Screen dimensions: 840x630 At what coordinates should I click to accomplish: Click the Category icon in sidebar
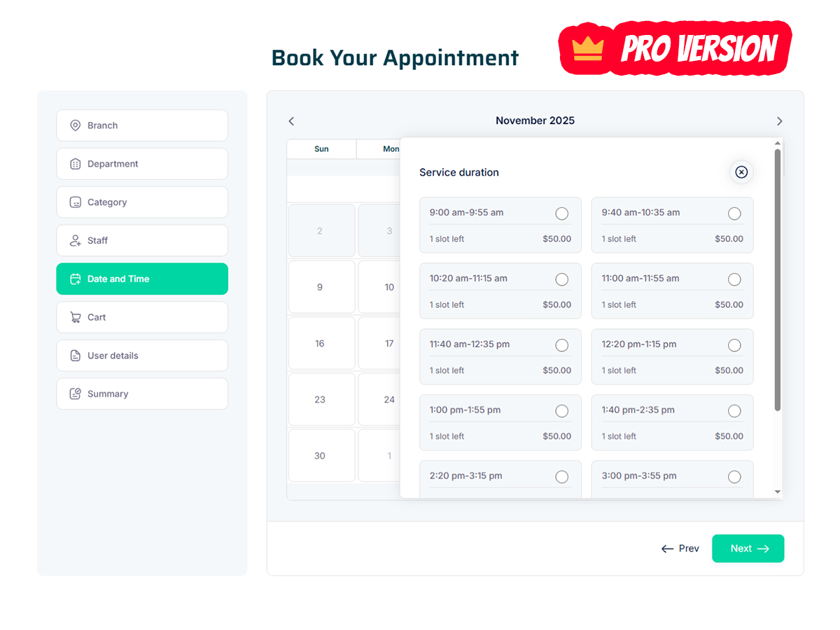tap(76, 202)
